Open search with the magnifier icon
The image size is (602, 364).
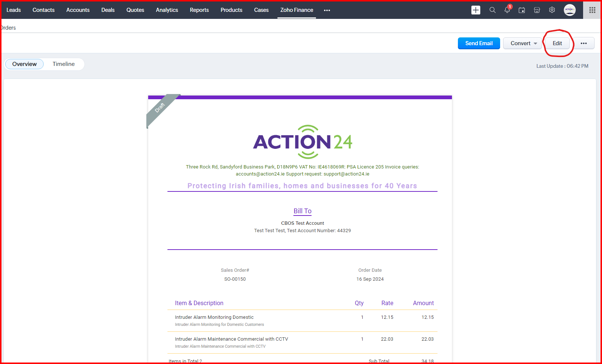[x=492, y=10]
